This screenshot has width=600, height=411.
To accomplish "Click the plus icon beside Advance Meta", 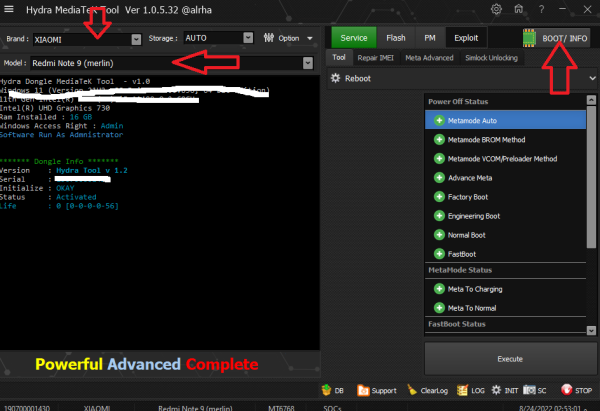I will tap(439, 178).
